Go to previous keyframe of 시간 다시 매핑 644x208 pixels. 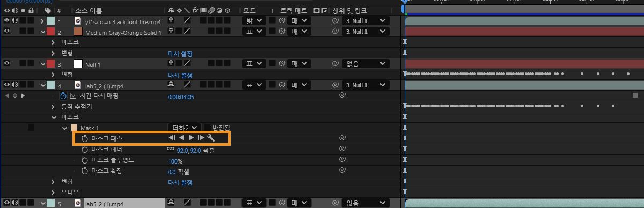pyautogui.click(x=7, y=95)
